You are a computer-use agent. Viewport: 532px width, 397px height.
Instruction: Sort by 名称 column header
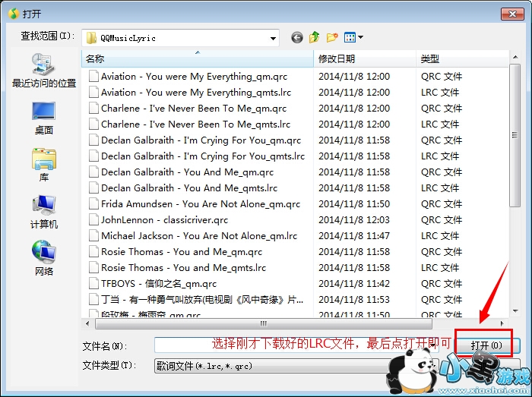[x=198, y=59]
